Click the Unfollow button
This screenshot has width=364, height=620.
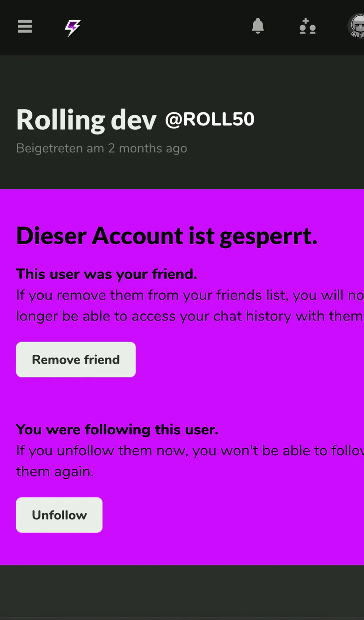click(x=59, y=515)
